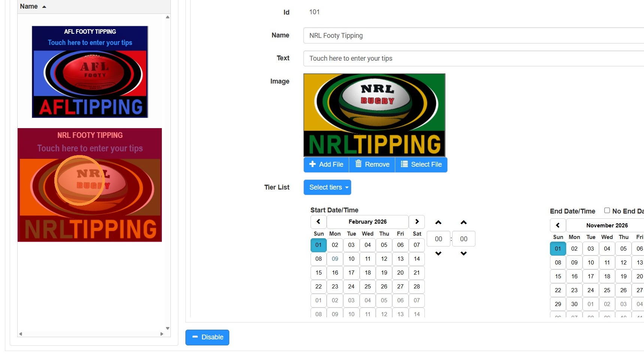Increase the start hour value
Image resolution: width=644 pixels, height=360 pixels.
tap(438, 223)
